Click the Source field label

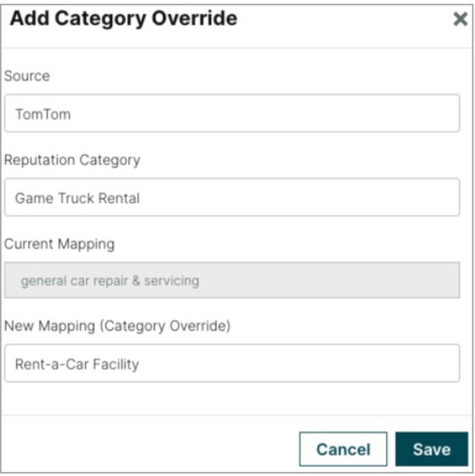pyautogui.click(x=27, y=76)
